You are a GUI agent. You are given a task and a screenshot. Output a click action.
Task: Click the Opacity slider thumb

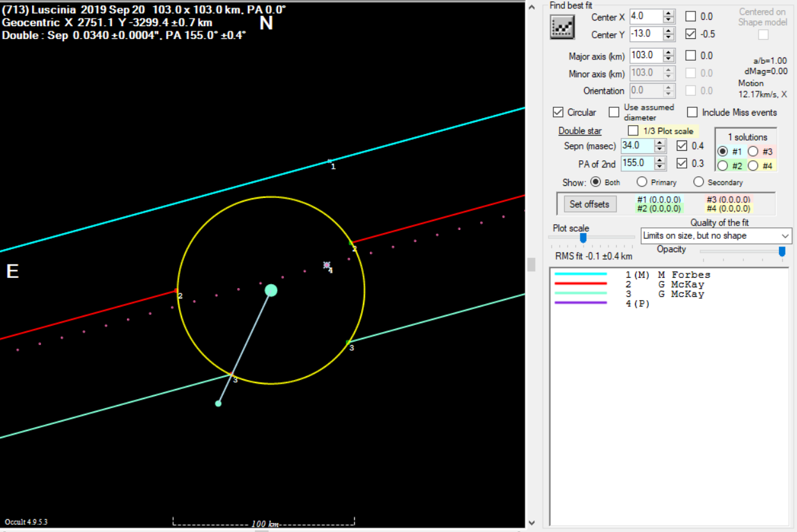pos(782,251)
